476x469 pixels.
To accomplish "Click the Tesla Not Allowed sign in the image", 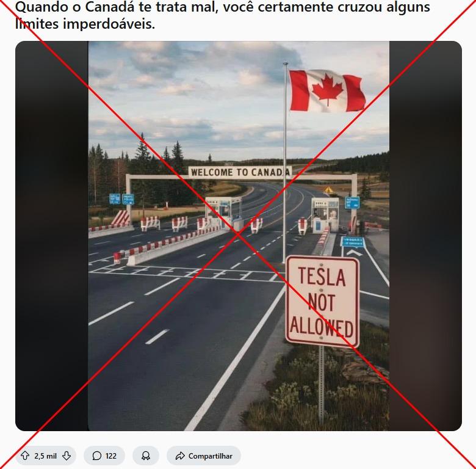I will pyautogui.click(x=322, y=302).
